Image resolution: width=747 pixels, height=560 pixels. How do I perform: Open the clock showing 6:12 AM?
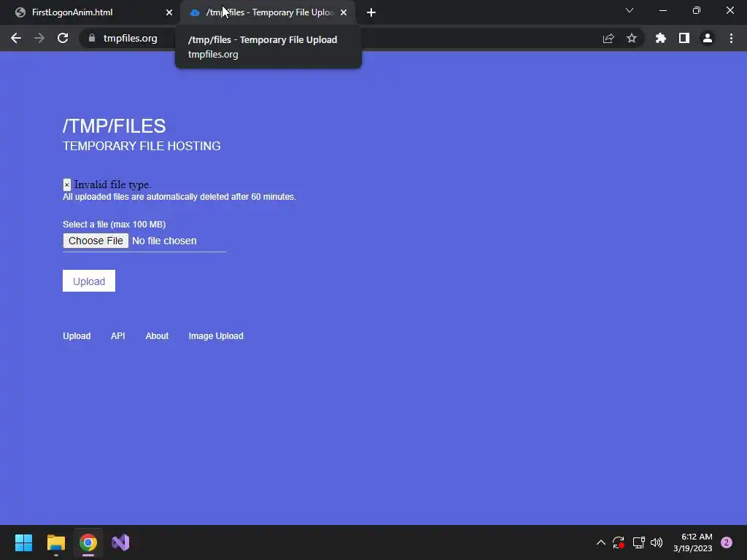[x=693, y=542]
